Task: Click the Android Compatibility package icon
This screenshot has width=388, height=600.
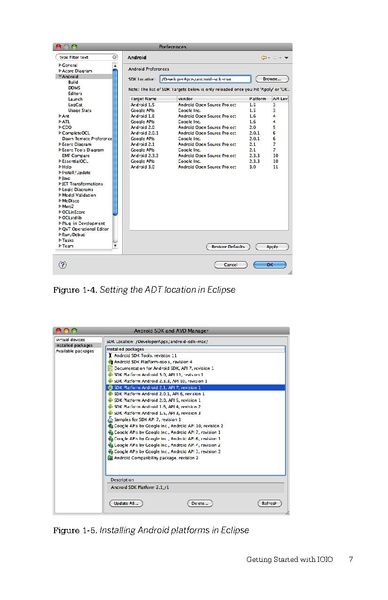Action: pyautogui.click(x=110, y=458)
